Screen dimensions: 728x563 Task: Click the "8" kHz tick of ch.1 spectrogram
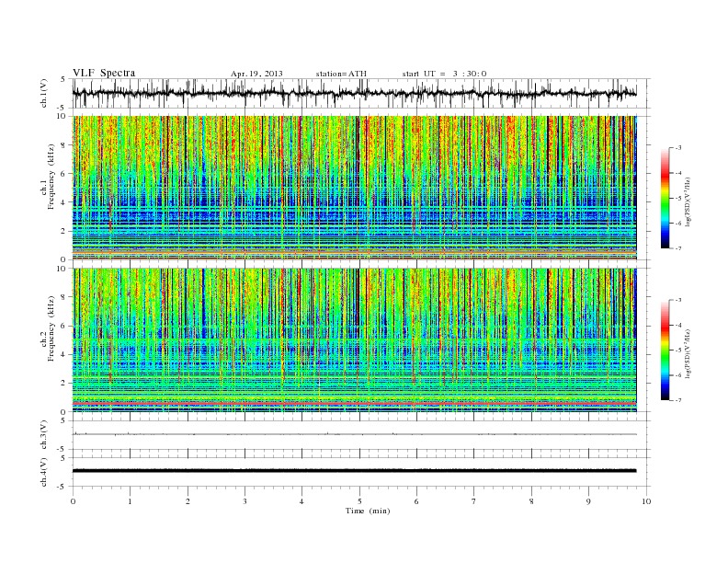point(63,145)
